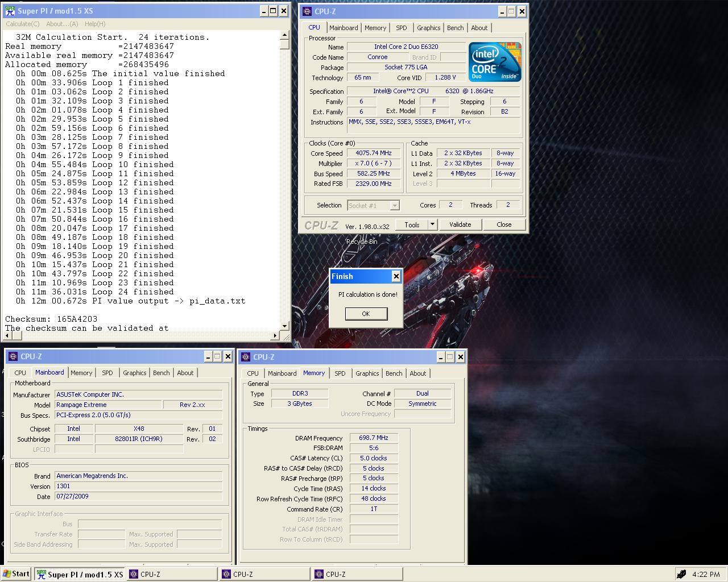Expand the Tools dropdown arrow
The width and height of the screenshot is (728, 582).
(x=432, y=225)
